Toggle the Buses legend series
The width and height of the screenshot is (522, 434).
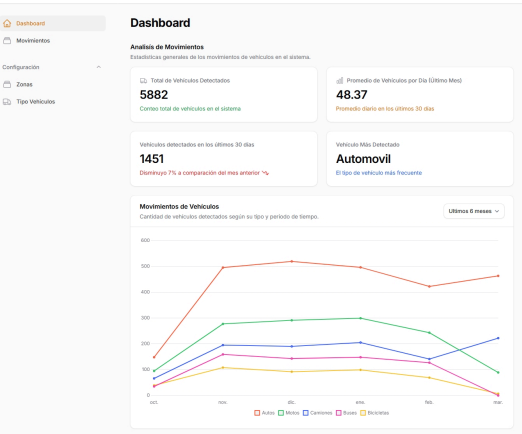click(x=346, y=413)
